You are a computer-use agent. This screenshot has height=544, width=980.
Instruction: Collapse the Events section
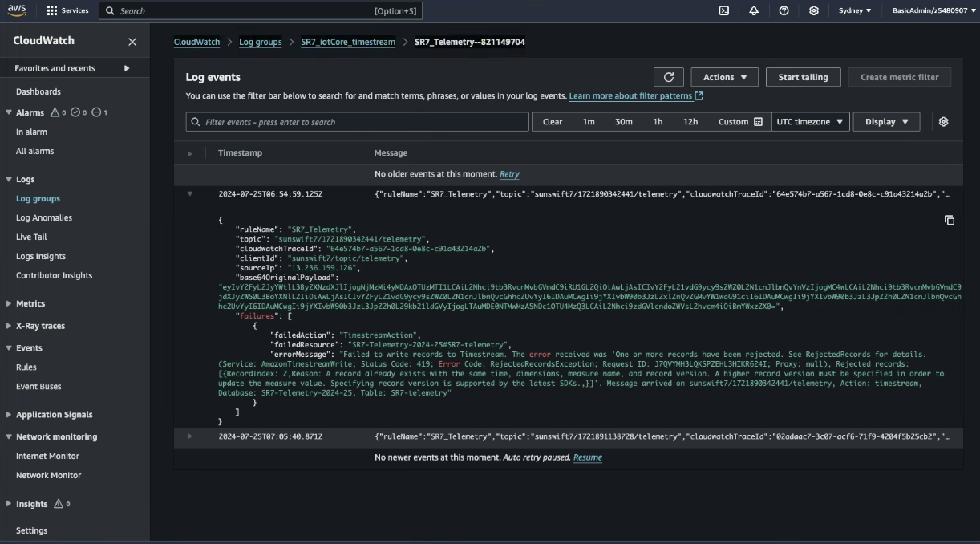tap(9, 347)
